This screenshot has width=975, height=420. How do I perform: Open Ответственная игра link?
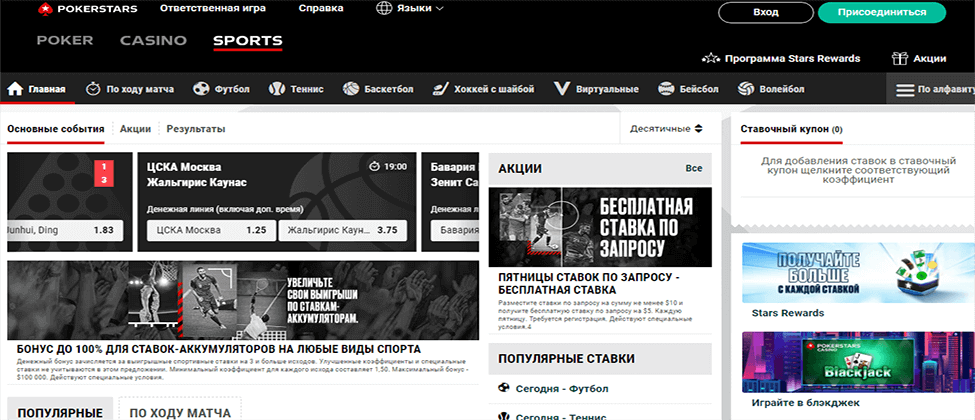click(x=213, y=9)
